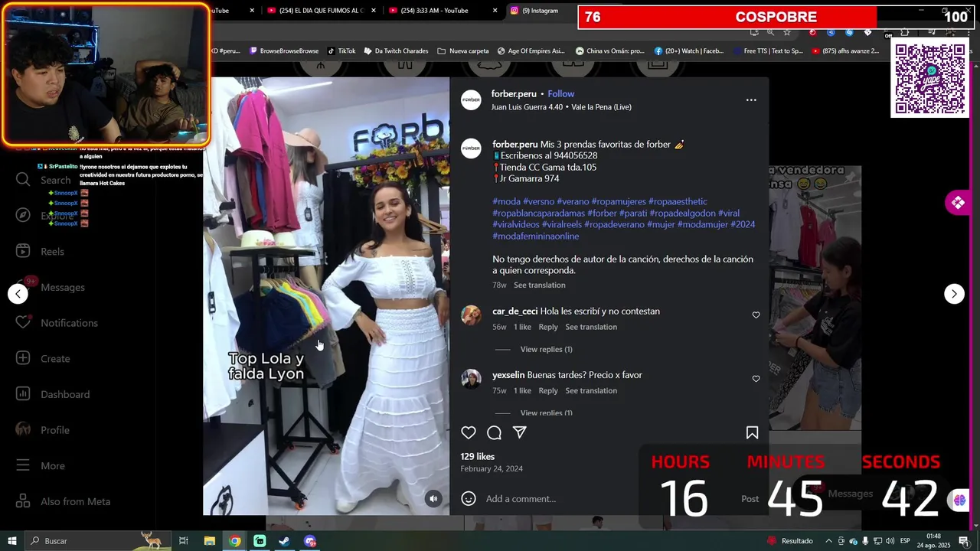Share the post with the paper plane icon
This screenshot has width=980, height=551.
point(519,432)
